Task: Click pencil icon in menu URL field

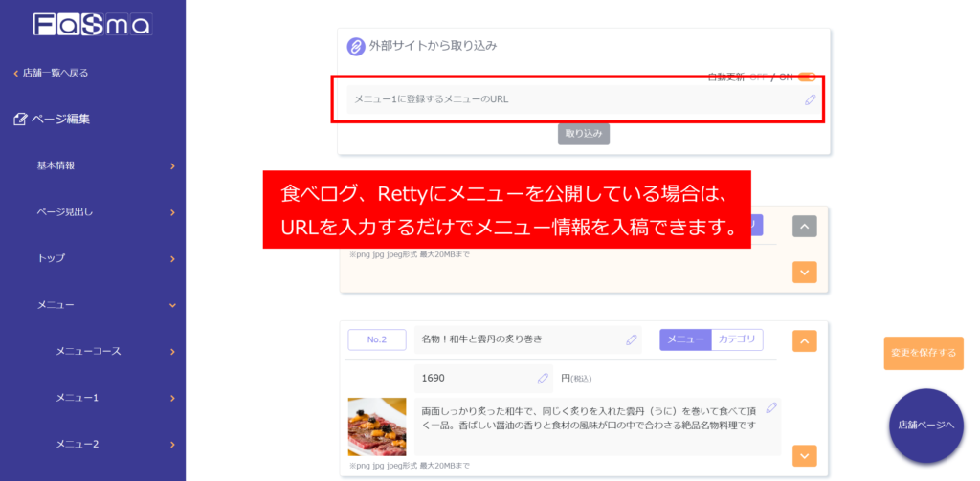Action: (x=810, y=99)
